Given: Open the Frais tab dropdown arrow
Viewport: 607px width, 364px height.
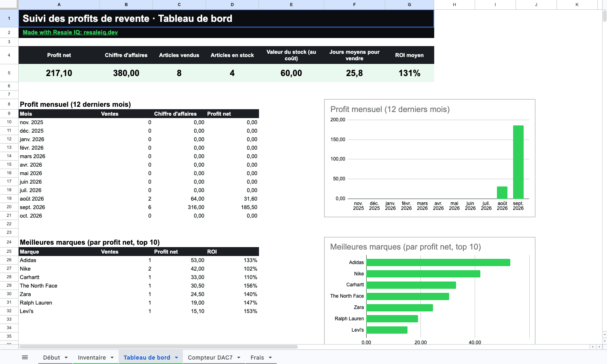Looking at the screenshot, I should point(270,358).
